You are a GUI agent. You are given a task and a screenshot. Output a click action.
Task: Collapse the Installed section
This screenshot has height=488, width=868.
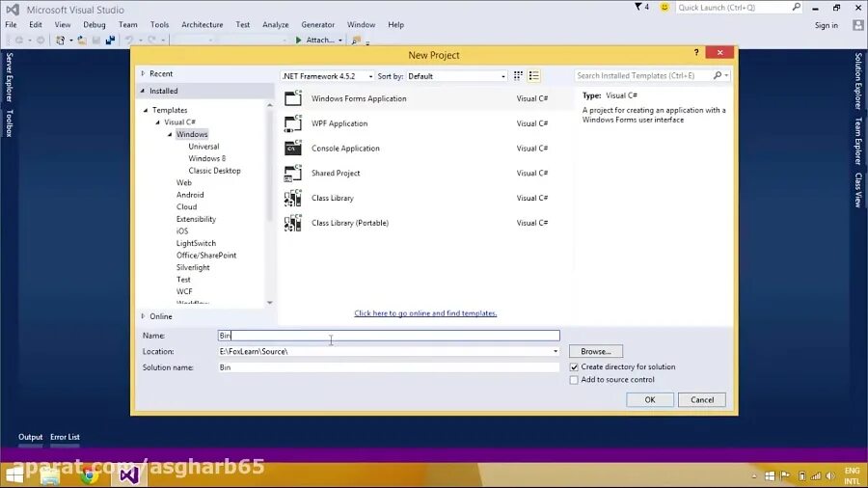pos(143,91)
